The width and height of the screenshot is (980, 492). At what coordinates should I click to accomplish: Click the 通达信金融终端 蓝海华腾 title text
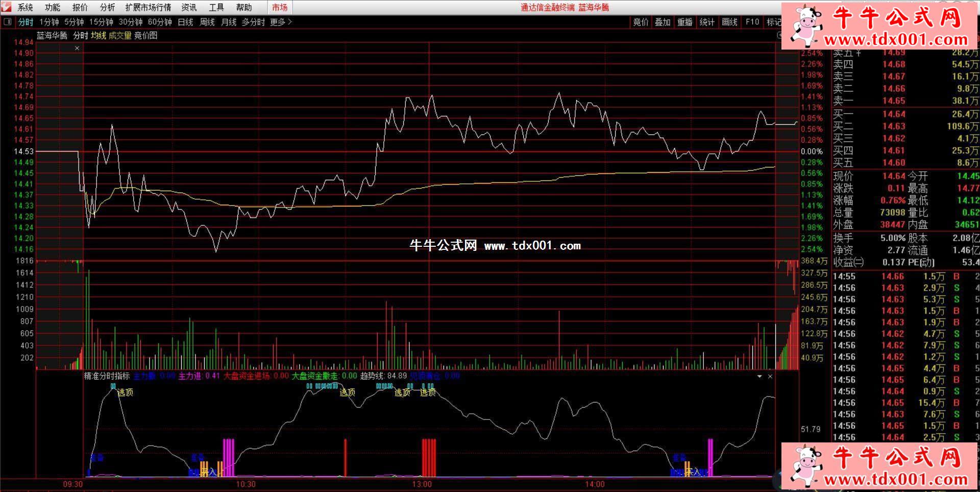[565, 7]
